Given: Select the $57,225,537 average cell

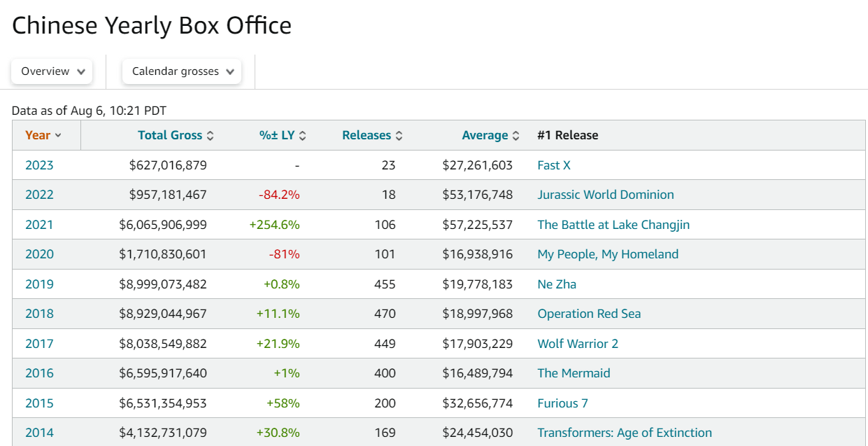Looking at the screenshot, I should click(478, 225).
